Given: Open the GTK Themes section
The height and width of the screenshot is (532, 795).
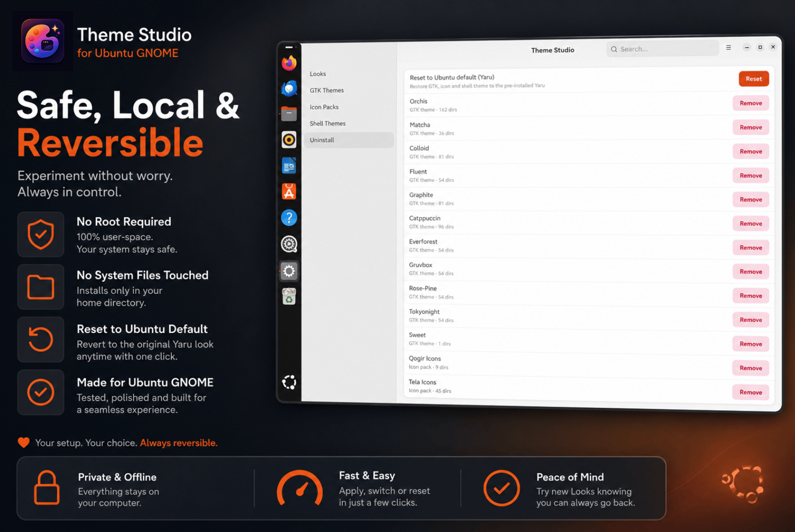Looking at the screenshot, I should coord(348,91).
